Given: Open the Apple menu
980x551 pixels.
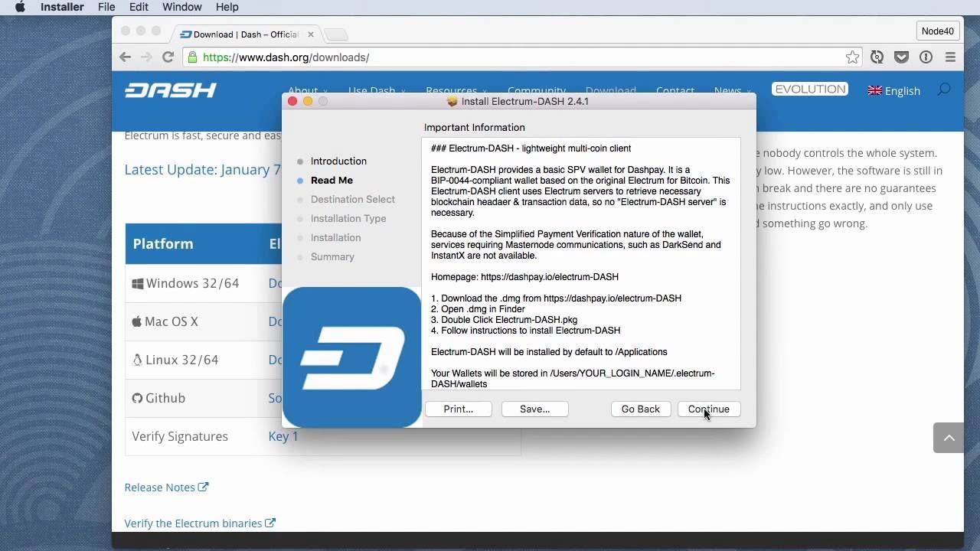Looking at the screenshot, I should (20, 7).
